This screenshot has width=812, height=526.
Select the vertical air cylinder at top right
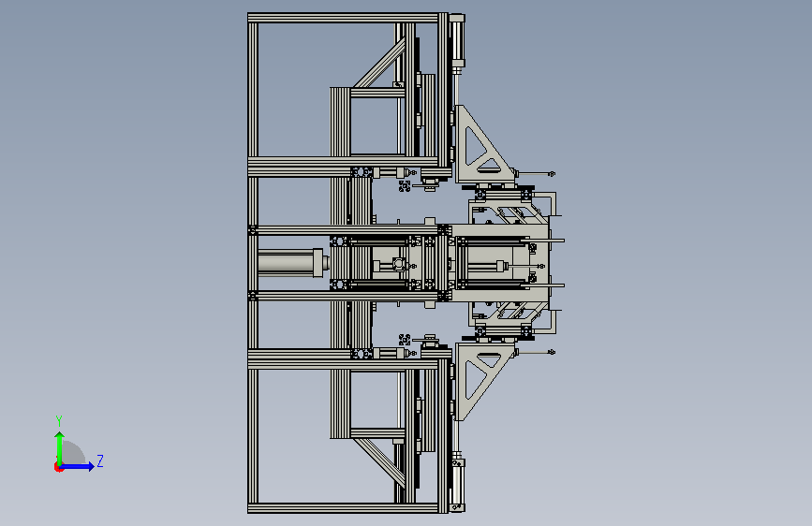457,40
